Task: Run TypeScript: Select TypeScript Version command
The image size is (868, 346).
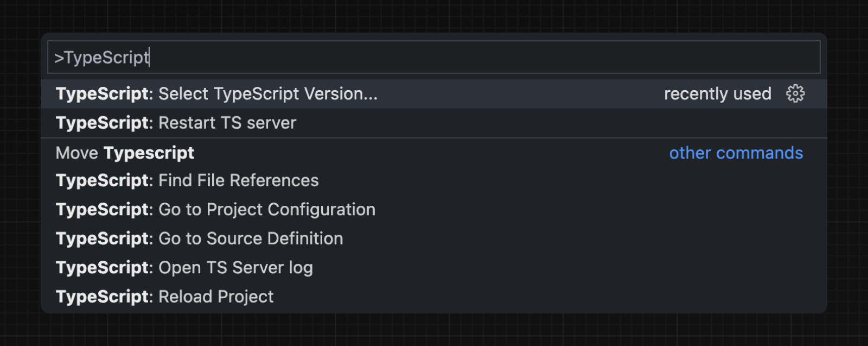Action: click(x=217, y=93)
